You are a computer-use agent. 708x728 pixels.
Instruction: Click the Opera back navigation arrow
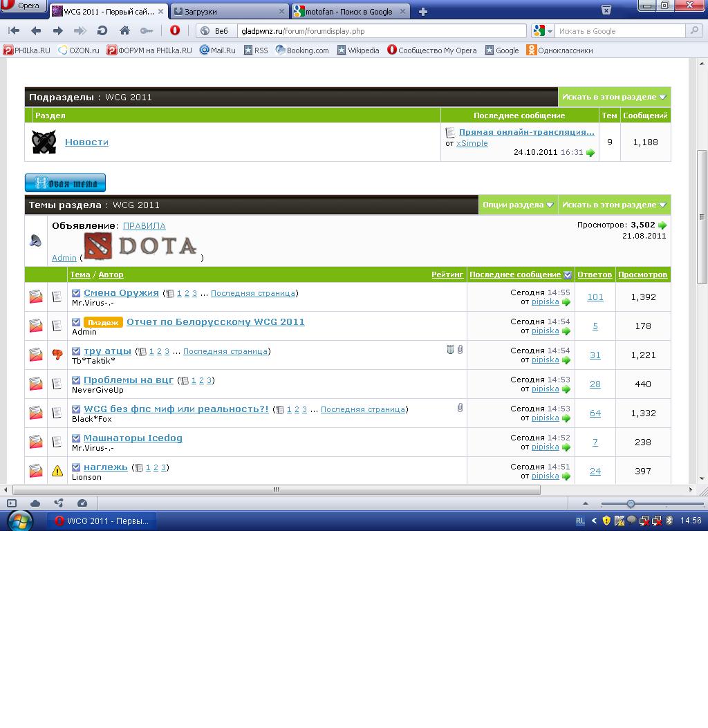[x=36, y=31]
